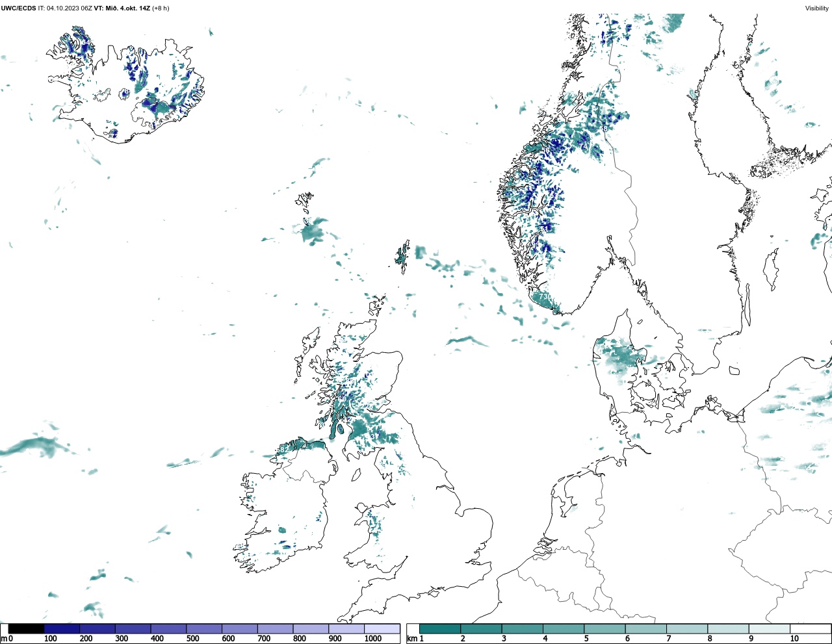Pick the 6–7 km teal swatch
The image size is (832, 644).
(645, 629)
